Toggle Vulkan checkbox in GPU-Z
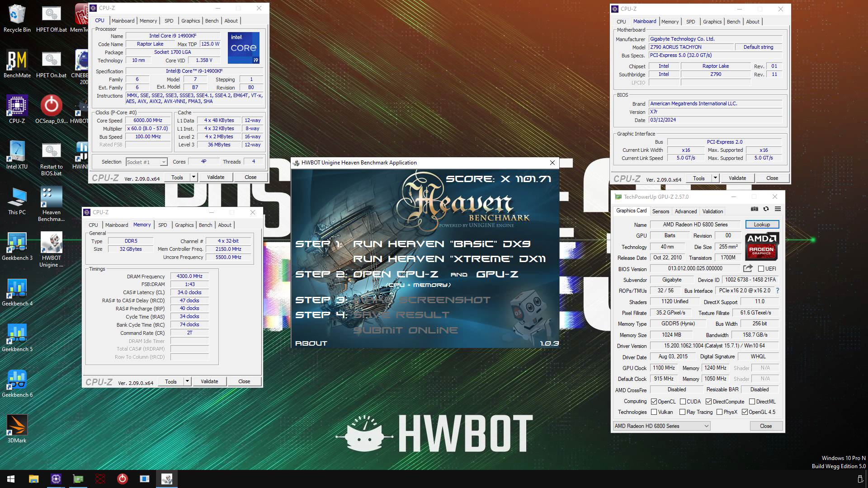 (654, 412)
